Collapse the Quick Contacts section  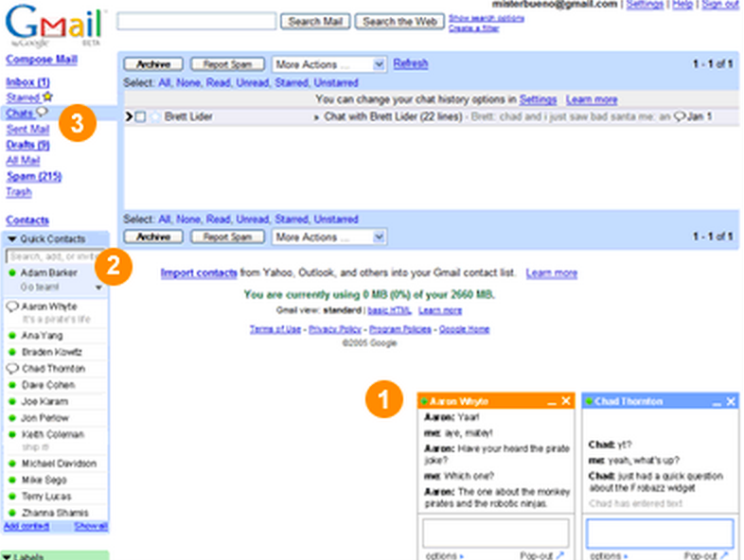click(x=12, y=239)
